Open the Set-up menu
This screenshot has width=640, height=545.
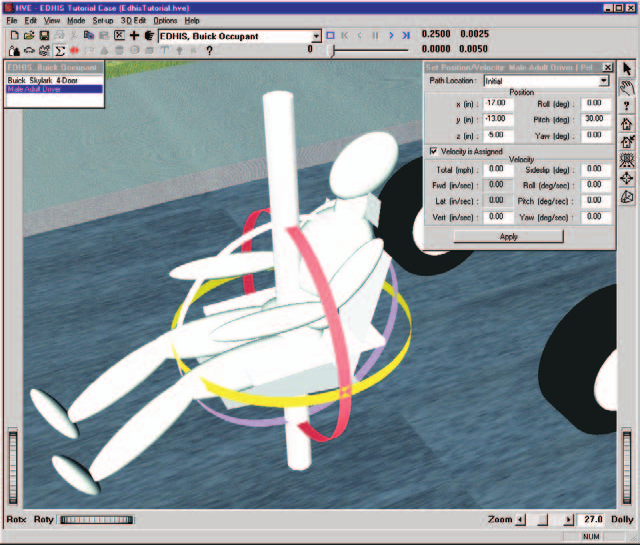pos(103,20)
